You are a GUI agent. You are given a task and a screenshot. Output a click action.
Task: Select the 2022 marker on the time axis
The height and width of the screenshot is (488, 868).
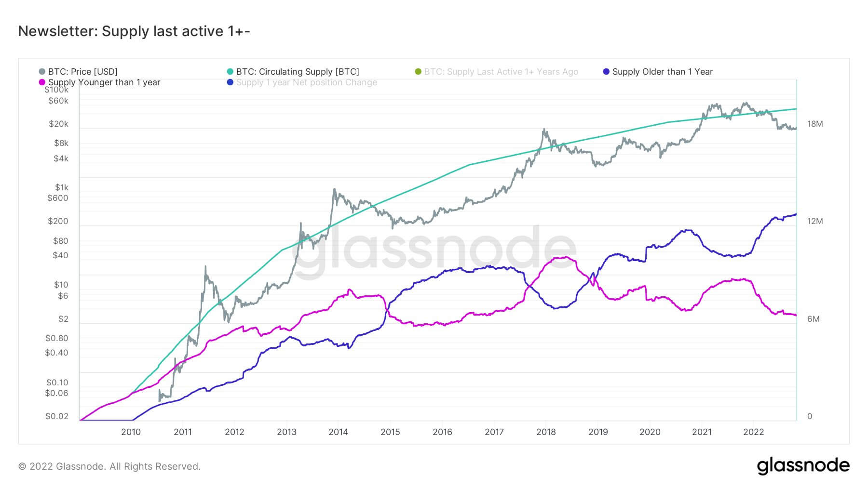click(753, 432)
